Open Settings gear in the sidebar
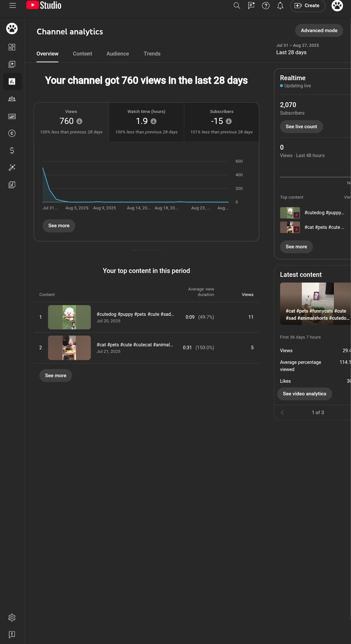The height and width of the screenshot is (644, 351). click(x=12, y=617)
